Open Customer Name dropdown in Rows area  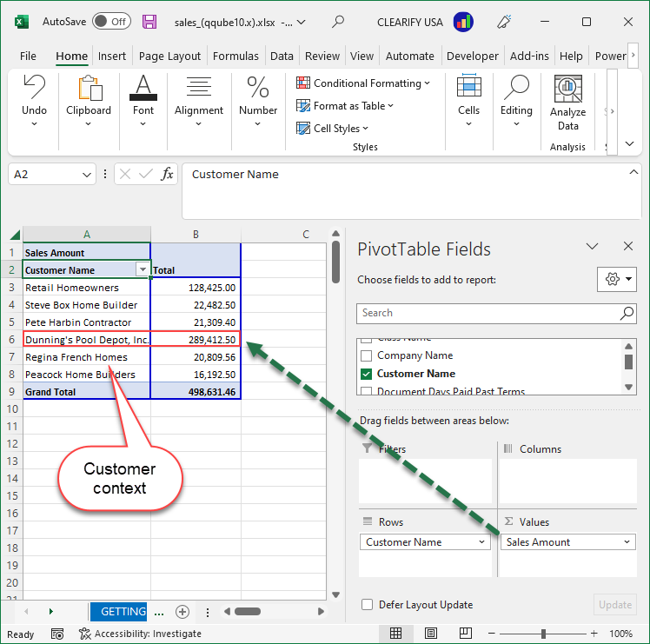tap(481, 542)
